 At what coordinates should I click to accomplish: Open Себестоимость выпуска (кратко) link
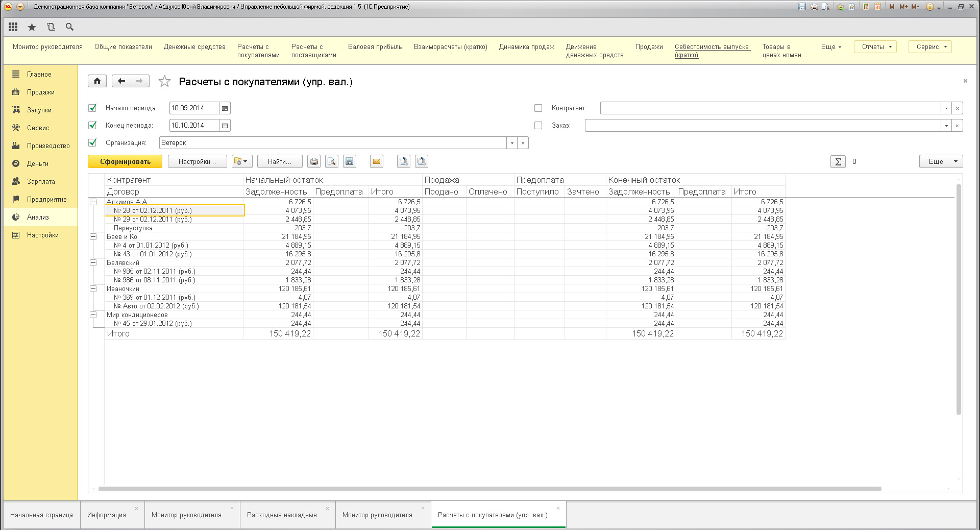712,51
